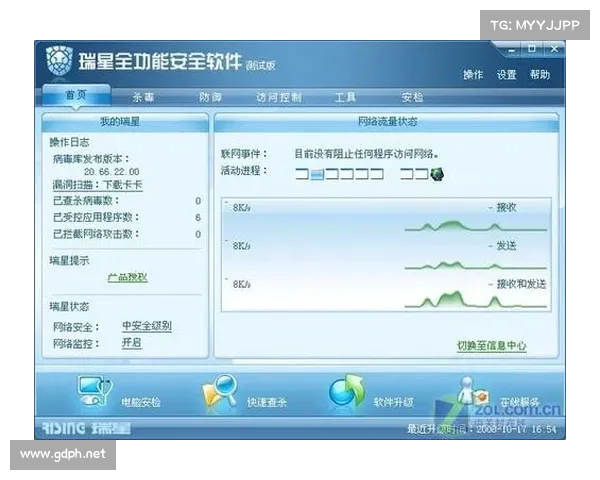Viewport: 600px width, 480px height.
Task: Click the 操作日志 section heading
Action: click(x=69, y=142)
